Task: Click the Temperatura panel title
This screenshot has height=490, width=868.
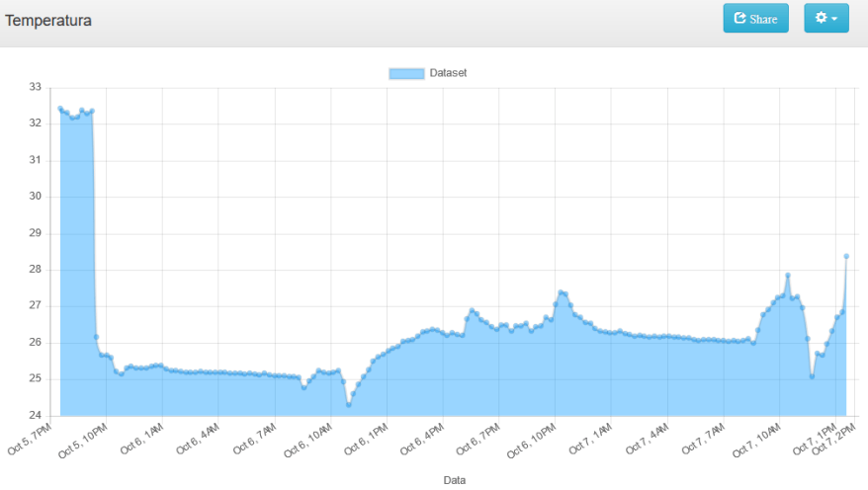Action: tap(48, 20)
